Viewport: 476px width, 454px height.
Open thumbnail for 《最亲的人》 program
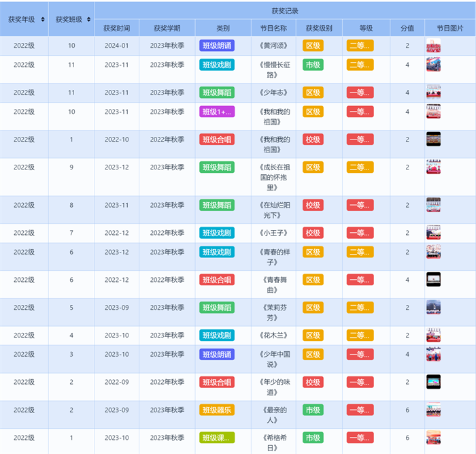tap(433, 410)
